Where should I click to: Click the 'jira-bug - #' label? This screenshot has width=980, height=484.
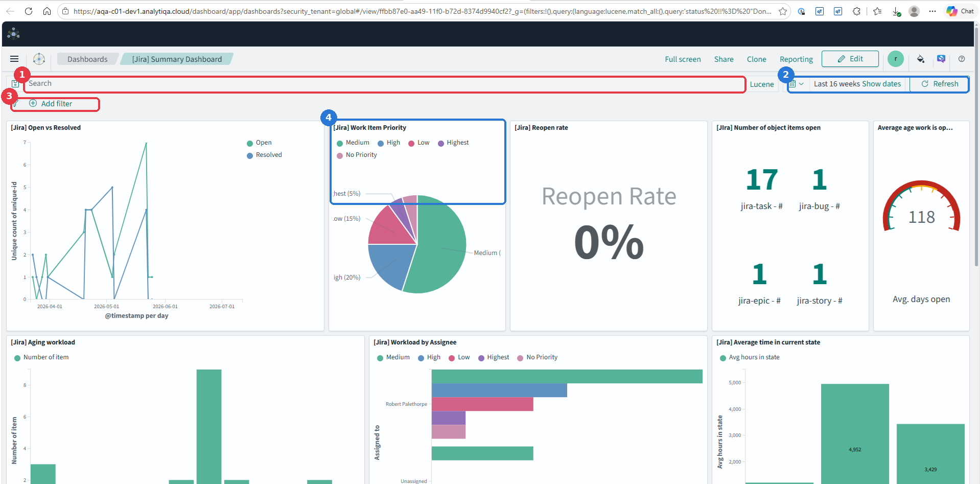820,206
